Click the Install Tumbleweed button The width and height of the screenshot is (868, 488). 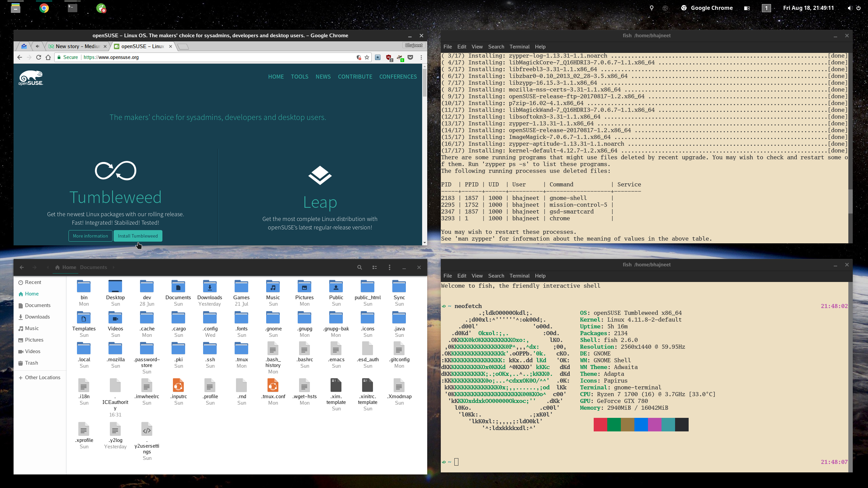click(138, 236)
